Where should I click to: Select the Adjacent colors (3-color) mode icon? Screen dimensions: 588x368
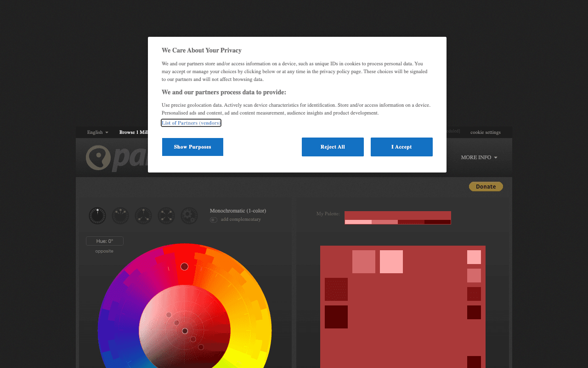point(120,216)
